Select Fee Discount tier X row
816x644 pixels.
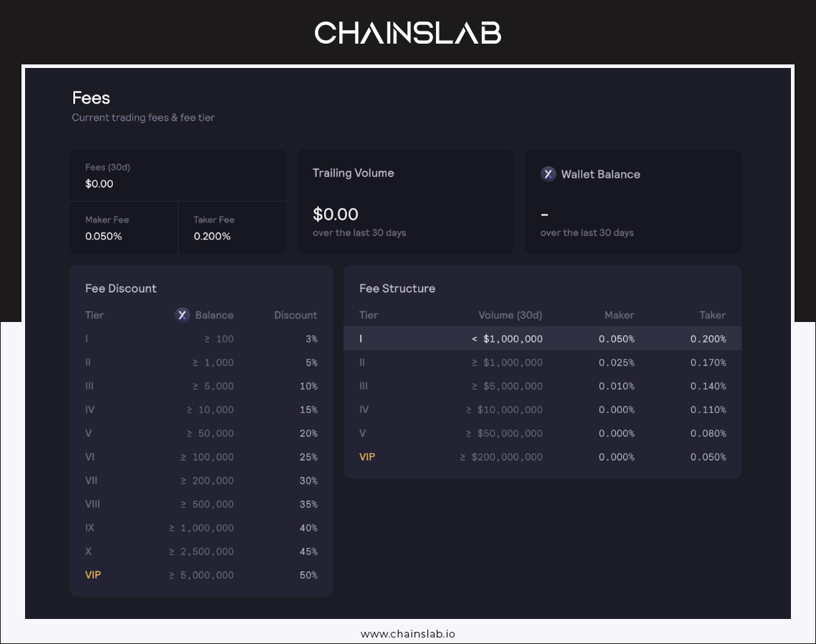(200, 551)
